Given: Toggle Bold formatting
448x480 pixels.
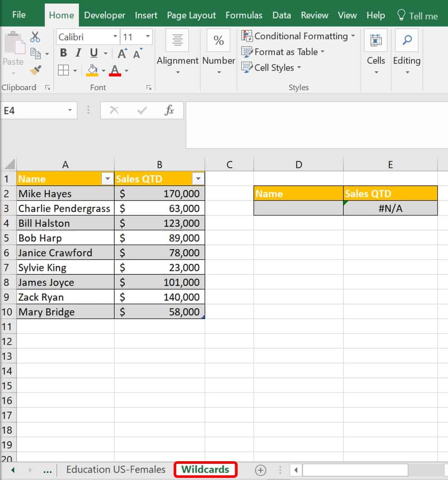Looking at the screenshot, I should [64, 53].
